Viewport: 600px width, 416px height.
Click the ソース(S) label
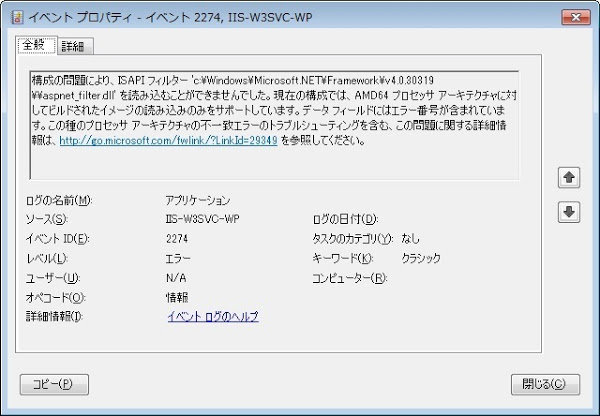click(46, 219)
